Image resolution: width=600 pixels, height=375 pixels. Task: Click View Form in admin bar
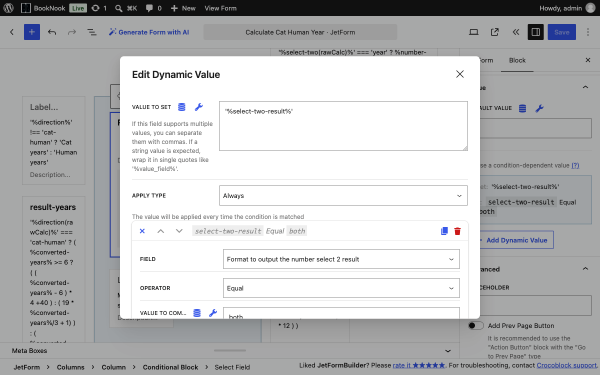[220, 8]
